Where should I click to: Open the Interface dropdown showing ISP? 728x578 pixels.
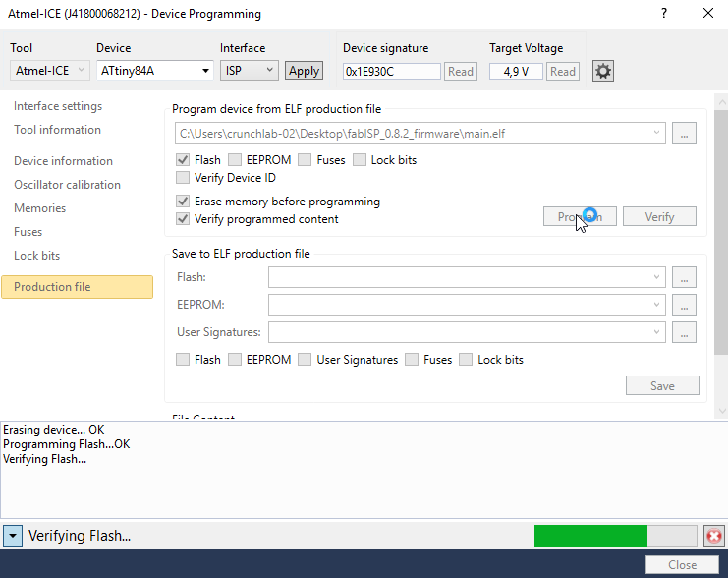tap(250, 71)
